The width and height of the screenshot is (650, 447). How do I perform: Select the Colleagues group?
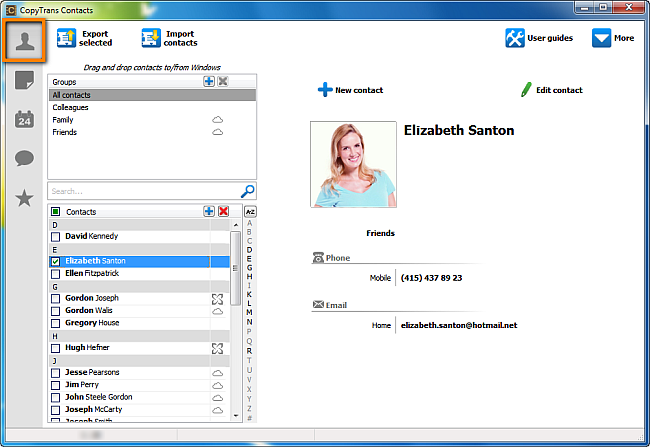pos(152,107)
